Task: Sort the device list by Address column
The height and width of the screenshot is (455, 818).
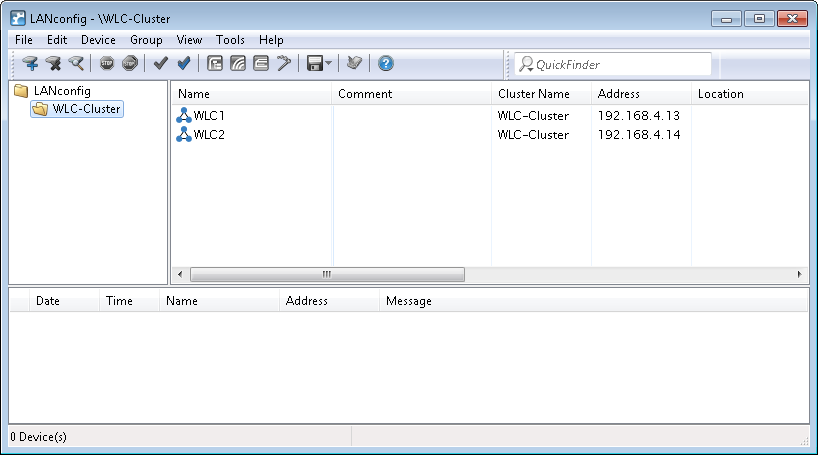Action: 618,94
